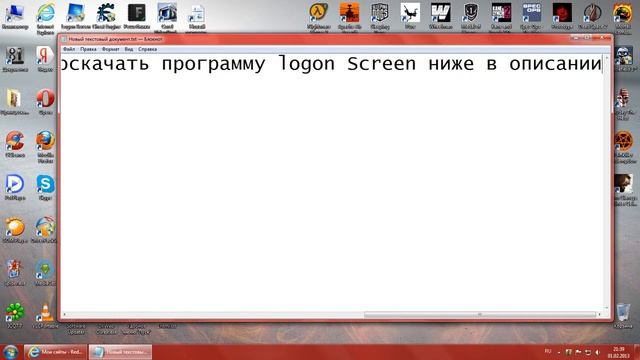Click the horizontal scrollbar thumb in Notepad
This screenshot has height=360, width=640.
tap(480, 314)
